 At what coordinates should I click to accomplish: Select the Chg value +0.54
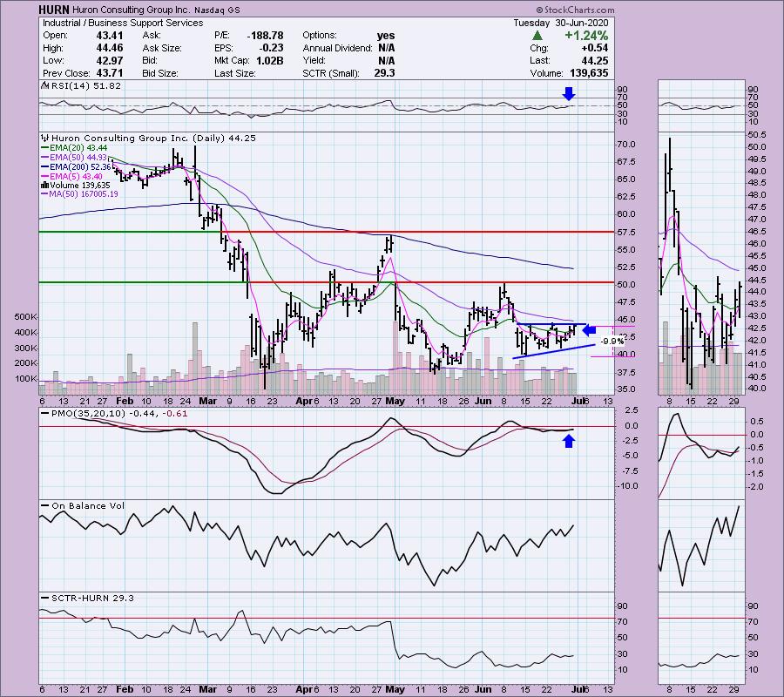point(594,48)
